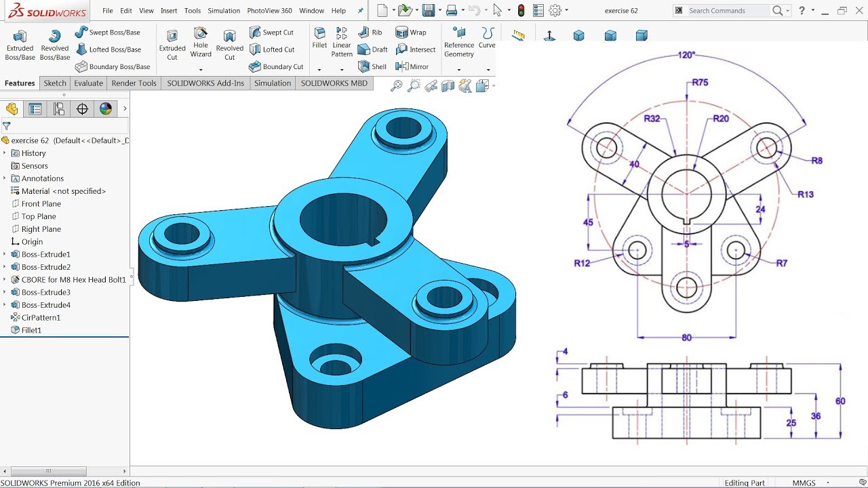Click the feature tree horizontal scrollbar
The image size is (868, 488).
[48, 471]
